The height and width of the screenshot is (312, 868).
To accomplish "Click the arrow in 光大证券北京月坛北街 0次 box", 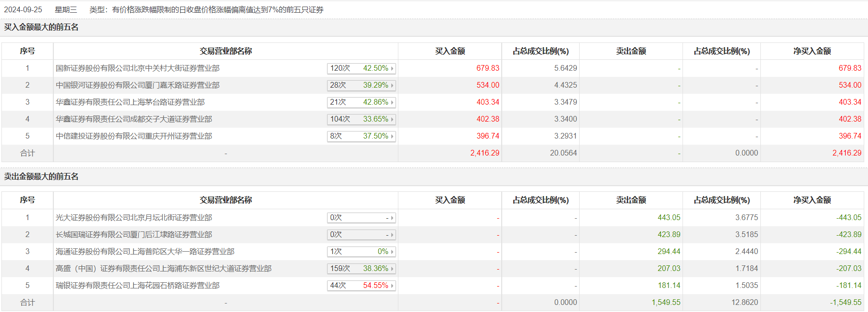I will (392, 218).
